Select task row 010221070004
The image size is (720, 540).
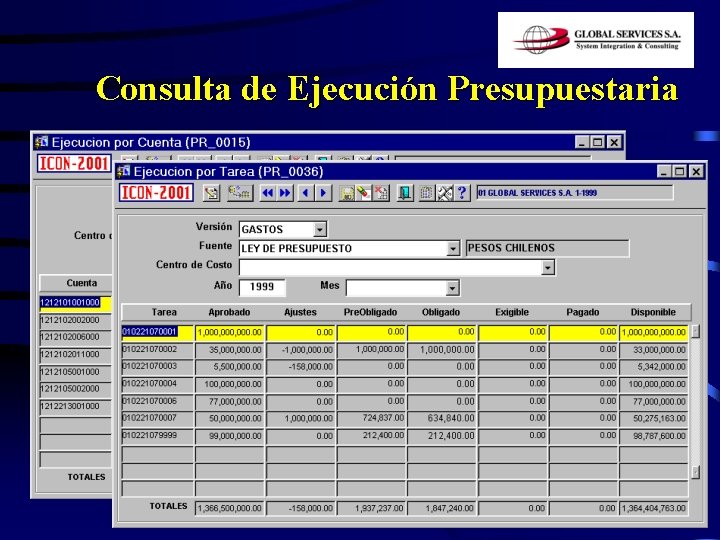(158, 384)
